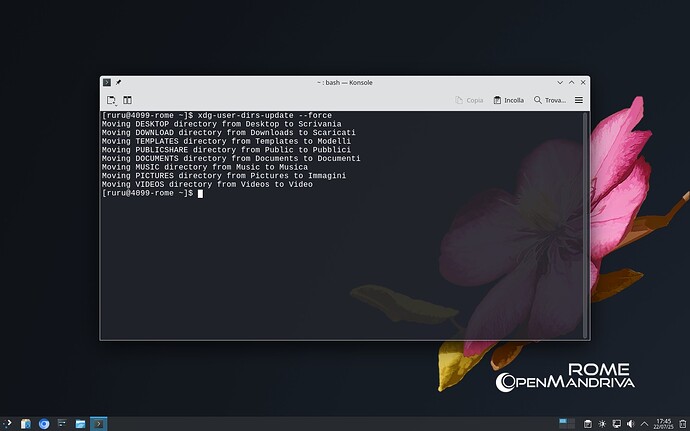Open the application launcher in taskbar

tap(9, 423)
